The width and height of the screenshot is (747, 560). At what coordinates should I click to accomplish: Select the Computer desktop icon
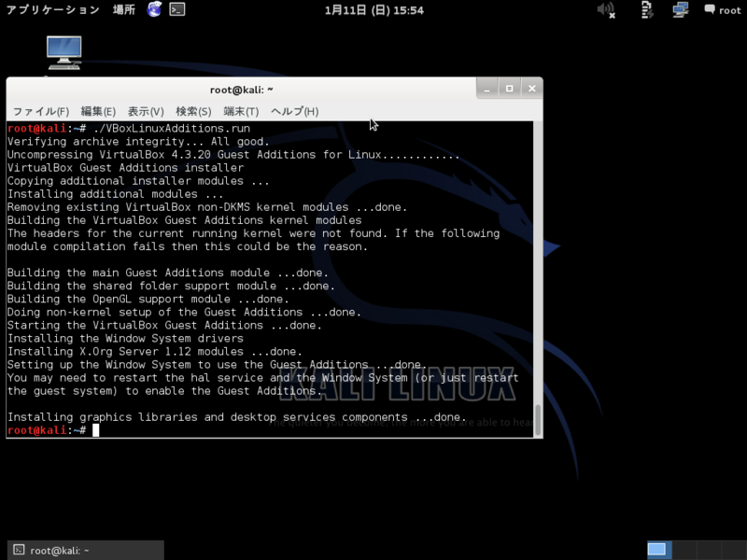63,53
